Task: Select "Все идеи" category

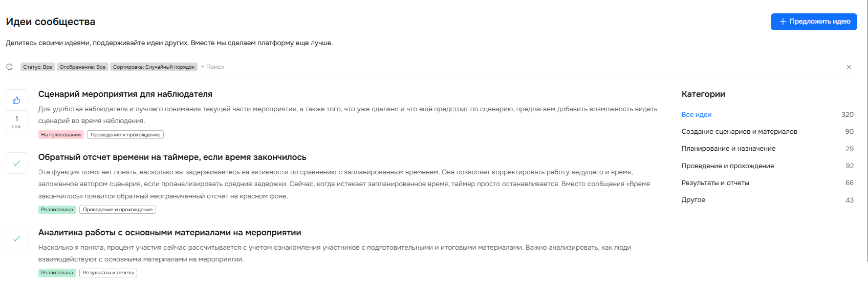Action: coord(697,115)
